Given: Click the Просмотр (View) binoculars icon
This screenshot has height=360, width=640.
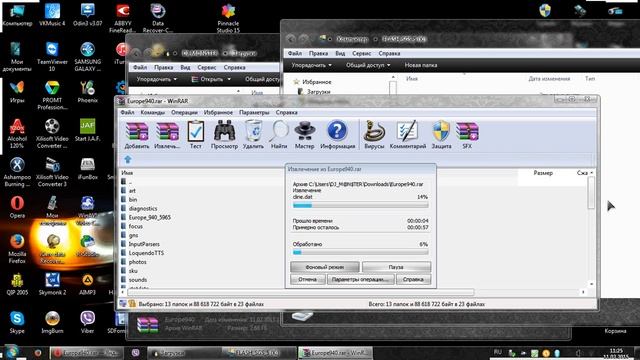Looking at the screenshot, I should pyautogui.click(x=224, y=135).
